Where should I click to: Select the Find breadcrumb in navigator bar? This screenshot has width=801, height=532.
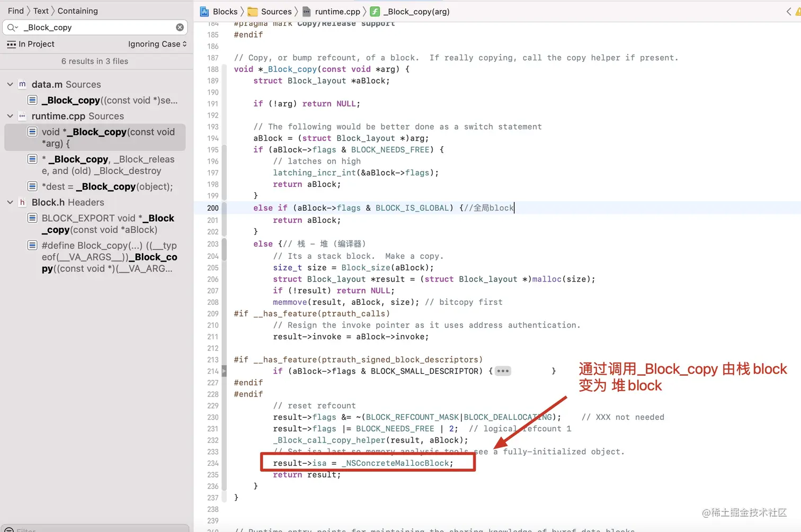(x=15, y=11)
